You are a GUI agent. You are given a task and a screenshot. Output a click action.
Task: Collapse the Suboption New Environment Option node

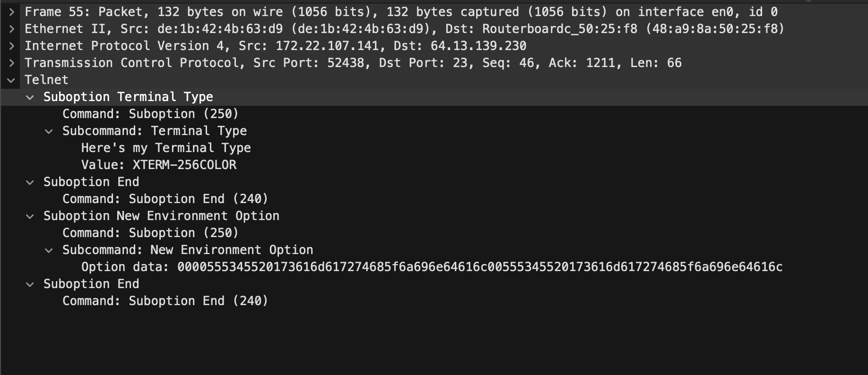click(30, 216)
